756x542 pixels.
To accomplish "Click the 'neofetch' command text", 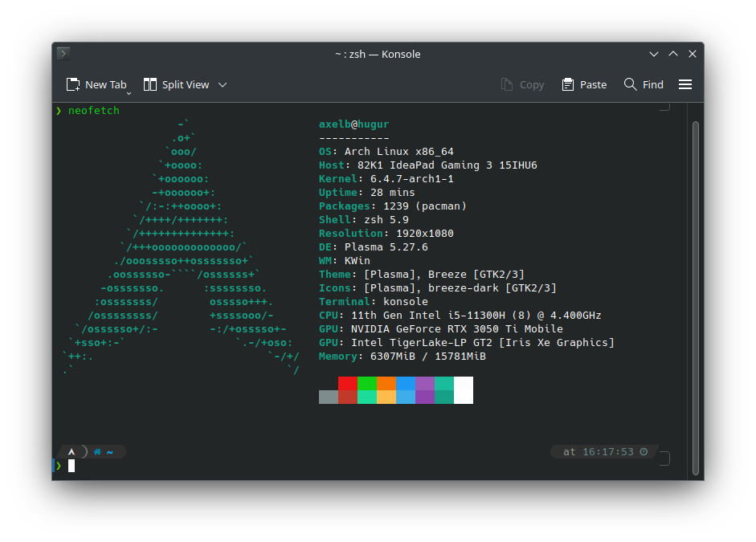I will pos(93,110).
